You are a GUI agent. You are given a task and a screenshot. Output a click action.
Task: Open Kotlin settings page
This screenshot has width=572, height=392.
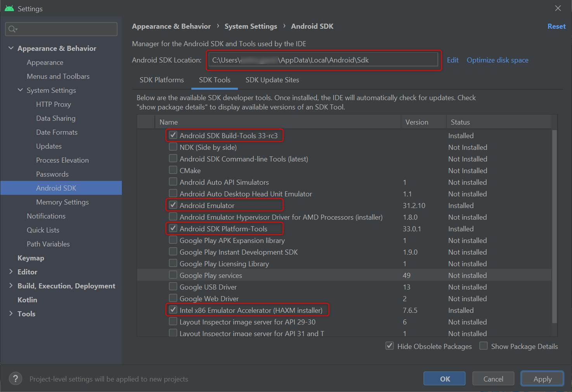(27, 300)
